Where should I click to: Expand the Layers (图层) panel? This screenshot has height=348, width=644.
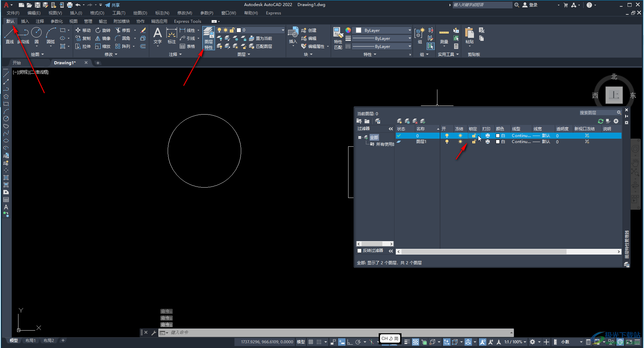click(244, 54)
